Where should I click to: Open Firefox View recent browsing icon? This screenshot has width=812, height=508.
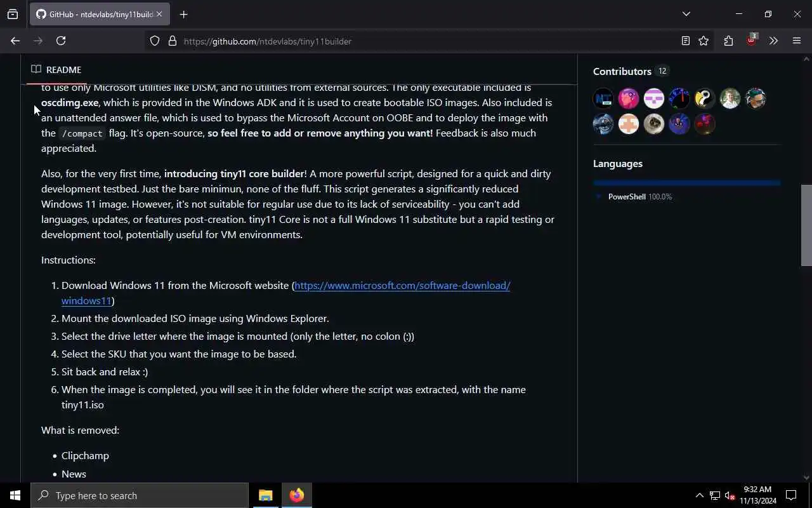coord(13,14)
